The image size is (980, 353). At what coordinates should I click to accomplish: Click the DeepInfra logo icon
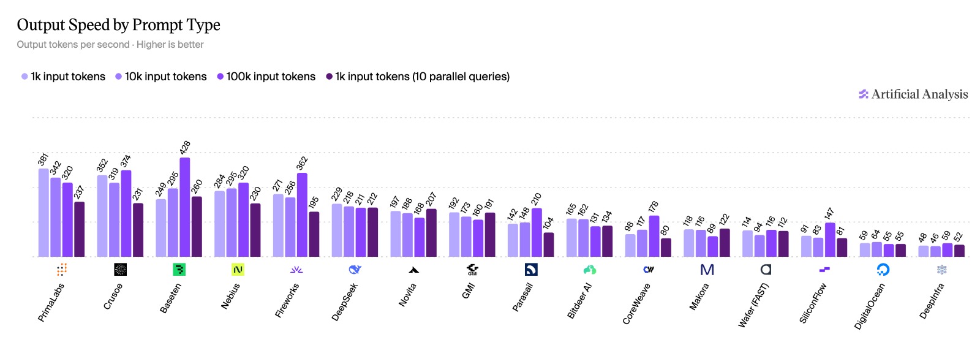coord(942,269)
